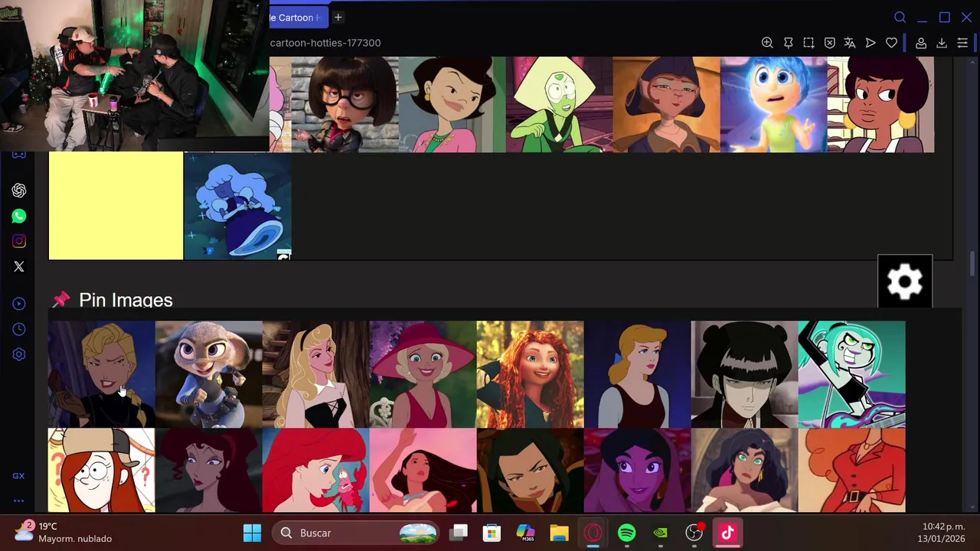Viewport: 980px width, 551px height.
Task: Select the Esmeralda green-eyed image
Action: (744, 470)
